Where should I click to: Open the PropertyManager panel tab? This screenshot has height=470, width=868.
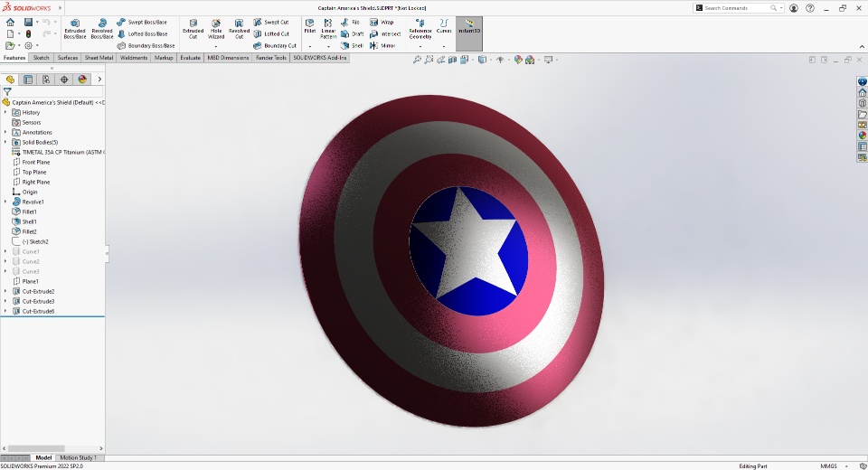(x=28, y=80)
